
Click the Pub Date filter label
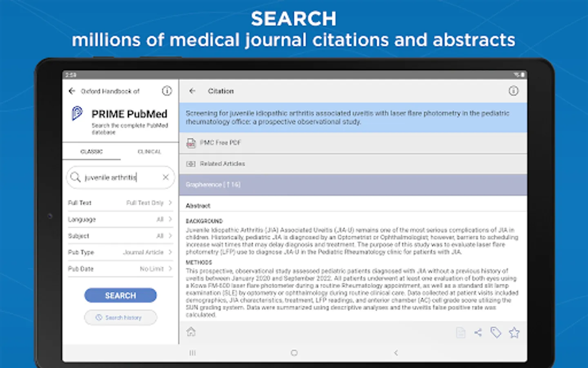[x=80, y=269]
